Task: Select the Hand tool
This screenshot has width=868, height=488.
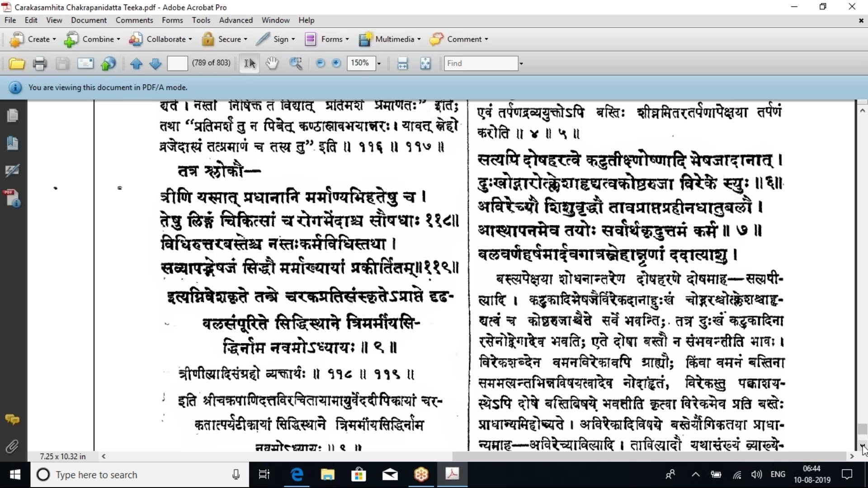Action: 272,63
